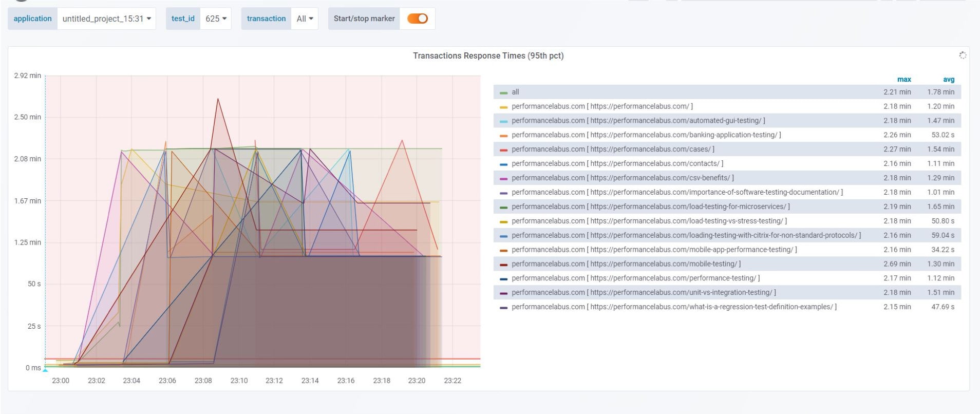Viewport: 980px width, 414px height.
Task: Select the banking-application-testing legend series
Action: pyautogui.click(x=646, y=135)
